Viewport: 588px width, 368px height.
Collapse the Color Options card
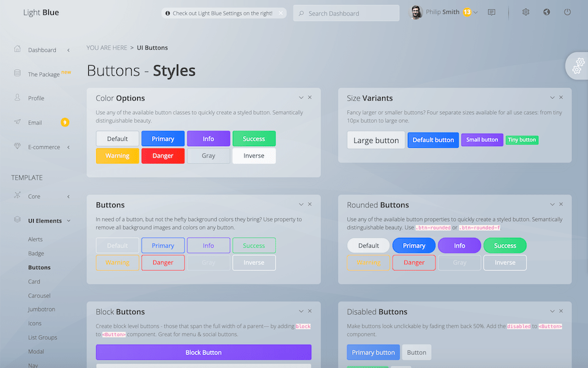click(301, 98)
